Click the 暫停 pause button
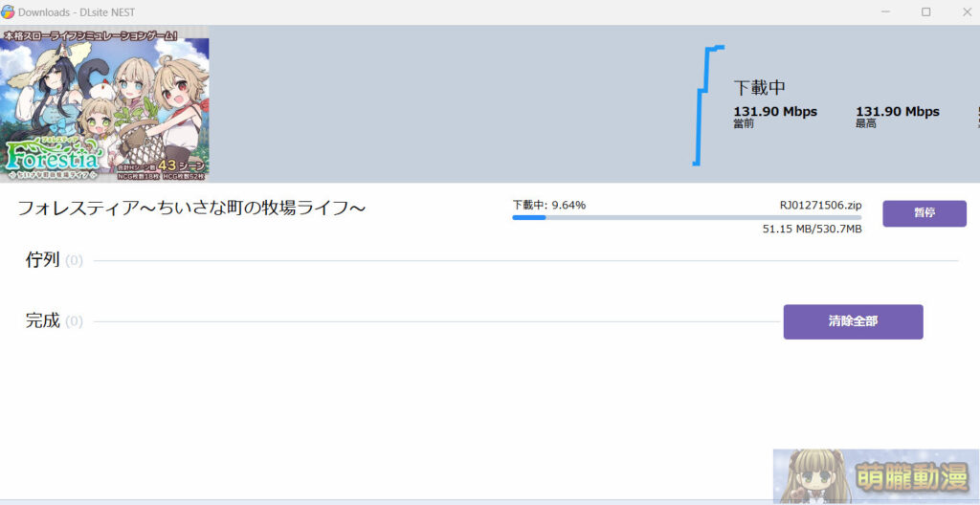This screenshot has height=505, width=980. 924,213
